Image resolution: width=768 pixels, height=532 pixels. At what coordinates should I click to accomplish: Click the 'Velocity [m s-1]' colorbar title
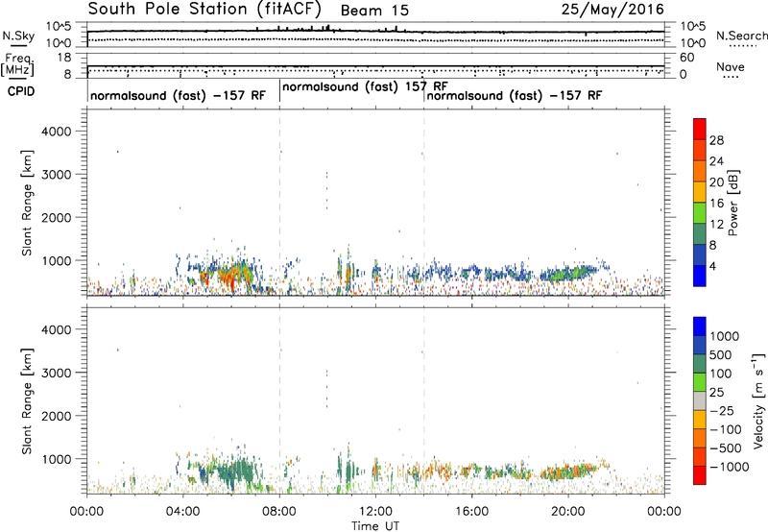tap(758, 400)
